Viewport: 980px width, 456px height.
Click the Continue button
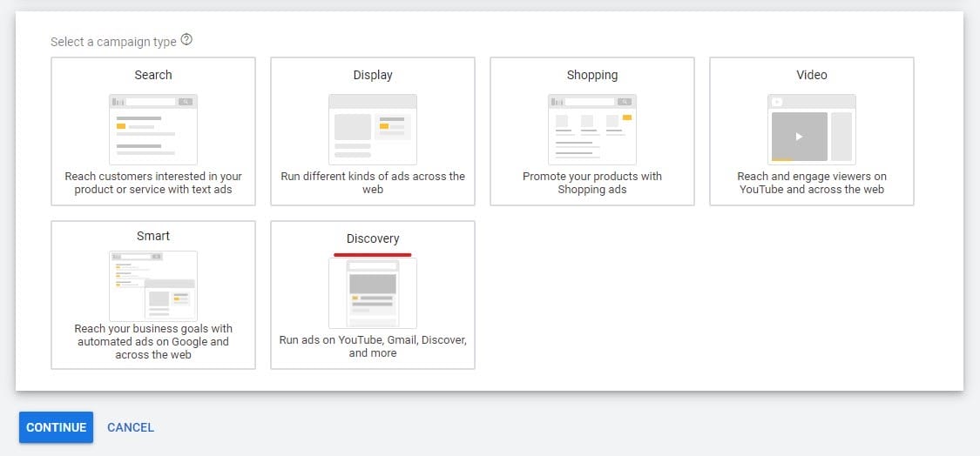point(57,427)
